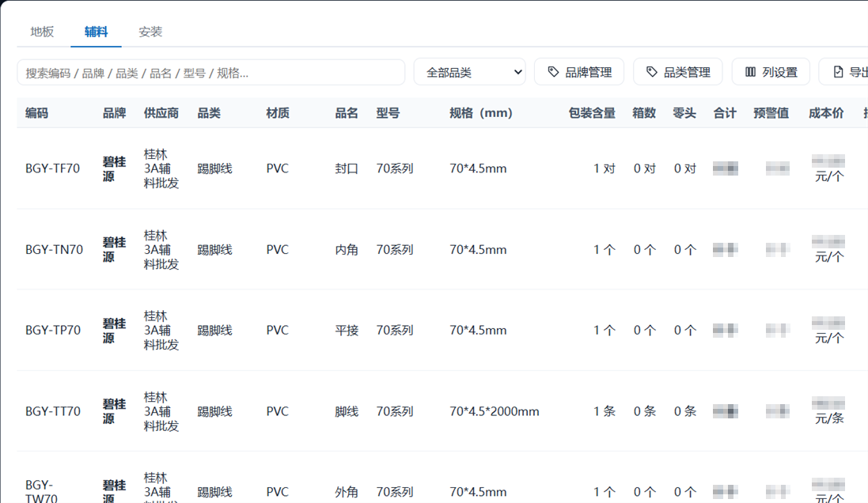Open 品类管理 category management
The width and height of the screenshot is (868, 503).
(677, 72)
